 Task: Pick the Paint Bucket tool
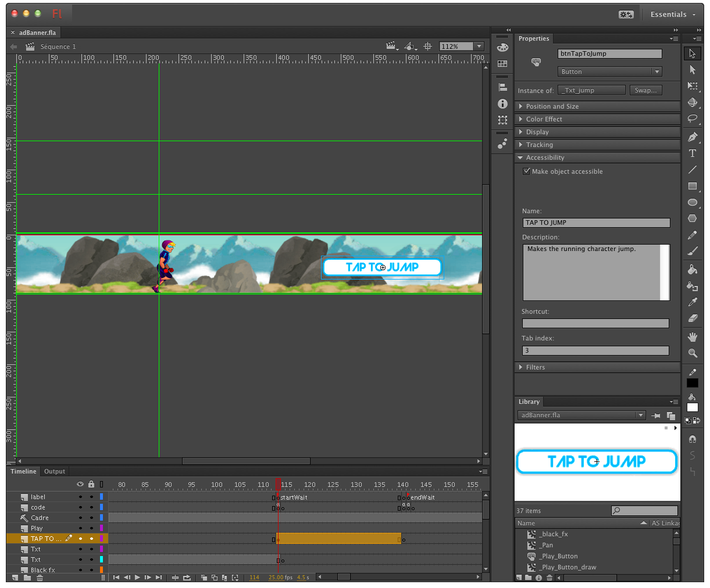click(x=692, y=270)
